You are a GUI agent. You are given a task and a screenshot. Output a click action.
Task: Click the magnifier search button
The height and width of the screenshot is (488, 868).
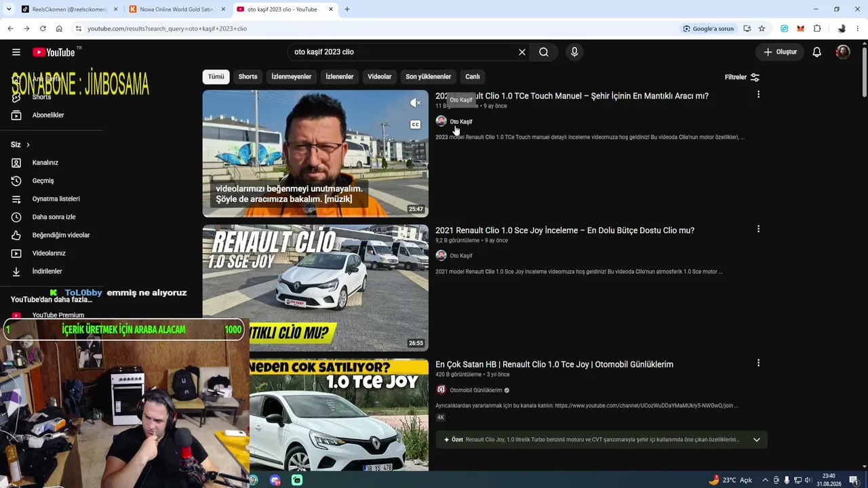pyautogui.click(x=544, y=52)
